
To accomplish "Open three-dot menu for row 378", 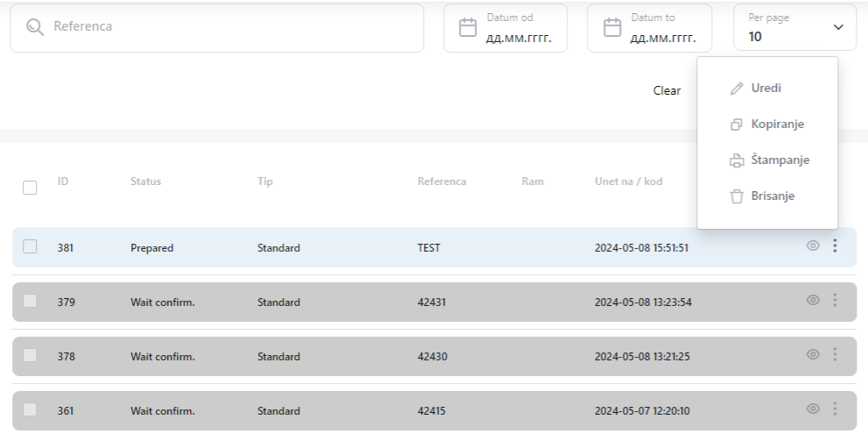I will coord(835,355).
